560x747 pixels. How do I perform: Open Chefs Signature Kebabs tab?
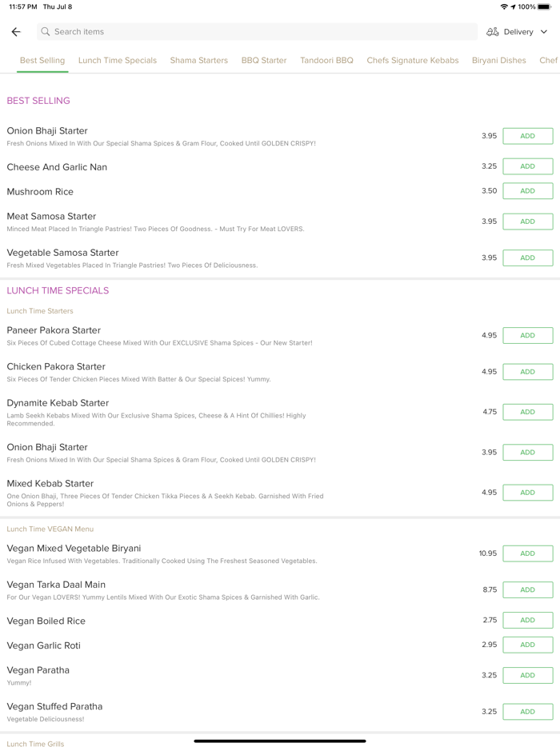click(x=413, y=60)
